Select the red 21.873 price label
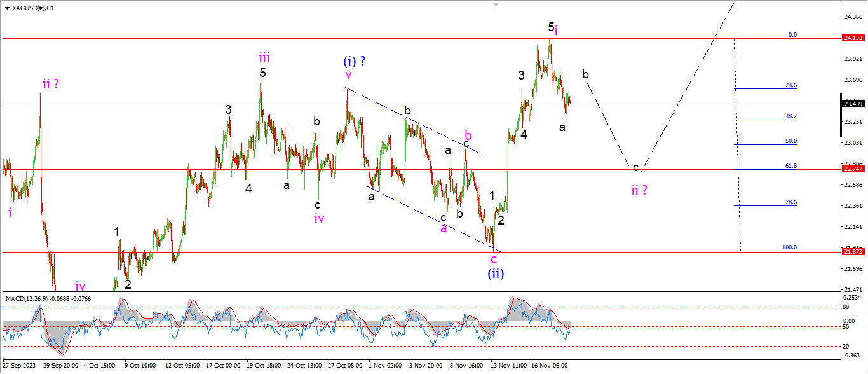 click(852, 251)
